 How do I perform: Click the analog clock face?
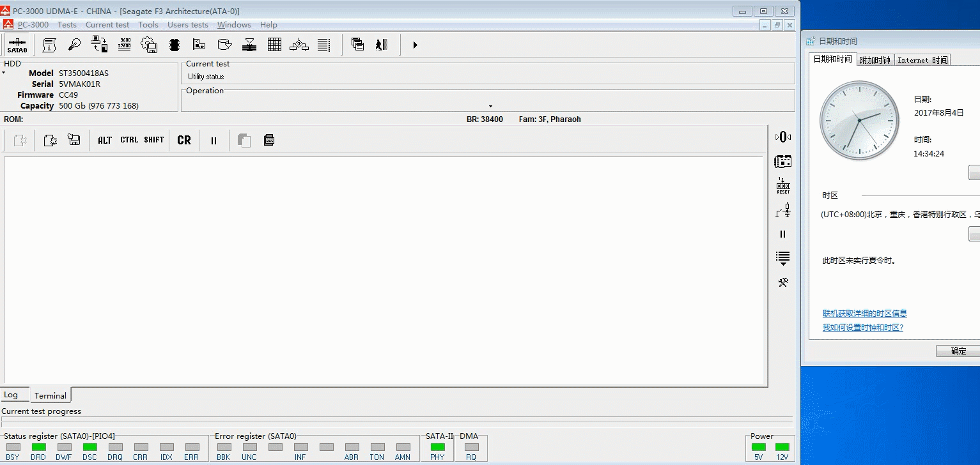coord(859,120)
